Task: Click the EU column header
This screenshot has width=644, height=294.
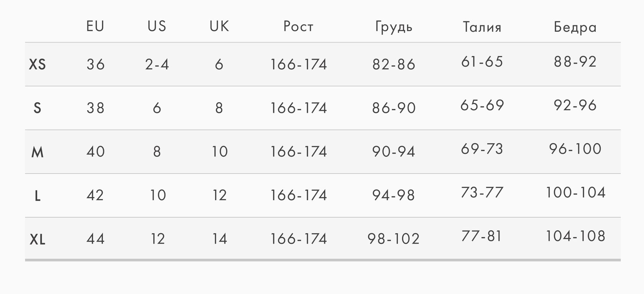Action: click(x=95, y=26)
